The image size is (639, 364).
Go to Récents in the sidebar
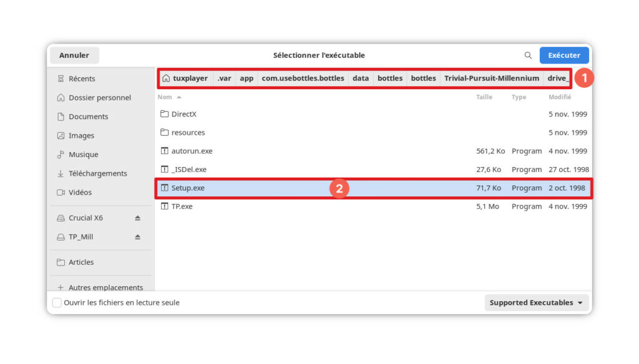(82, 79)
